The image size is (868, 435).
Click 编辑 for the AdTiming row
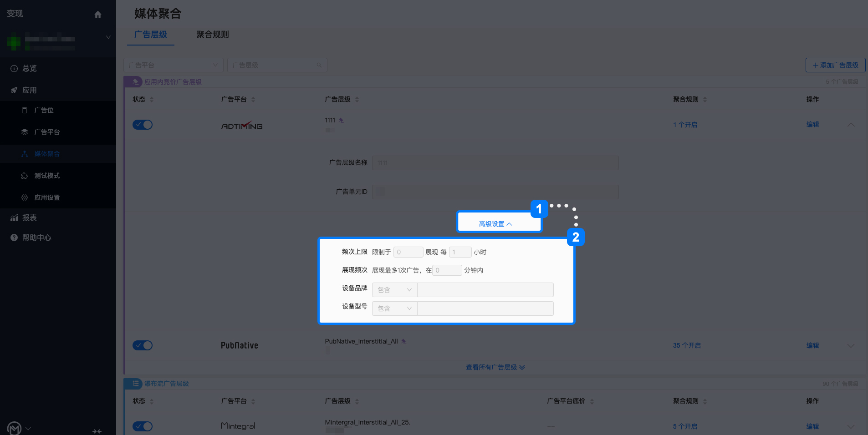pos(813,124)
